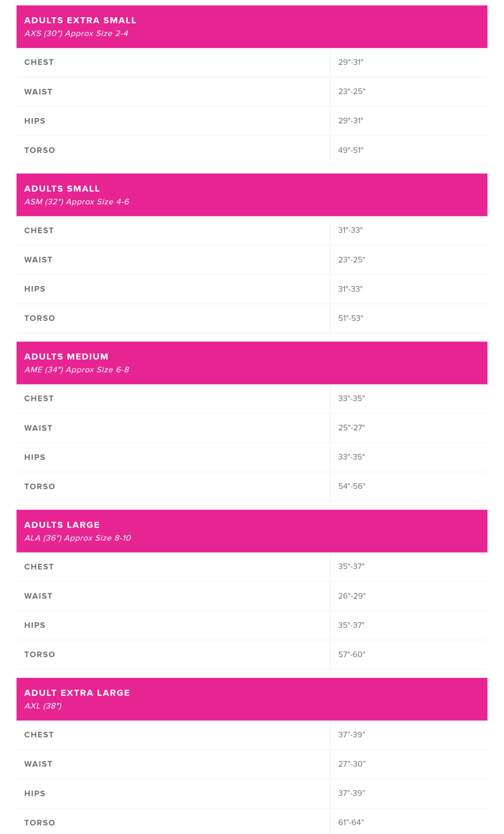Click the 27"-30" waist measurement
Image resolution: width=504 pixels, height=834 pixels.
pyautogui.click(x=352, y=763)
